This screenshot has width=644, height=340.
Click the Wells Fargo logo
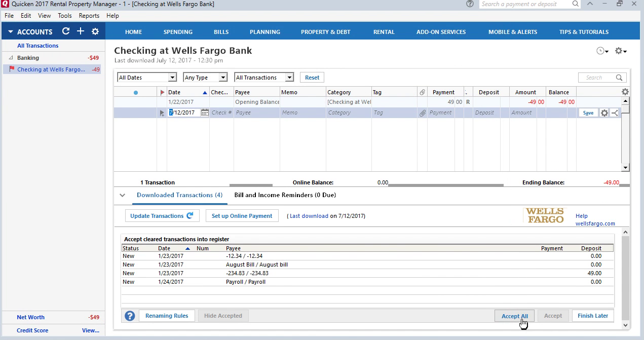click(x=545, y=215)
